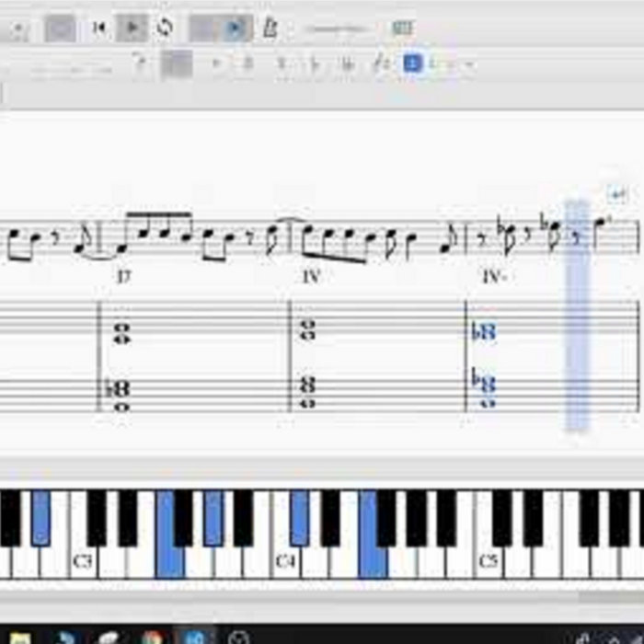Select the blue voice 1 button
The image size is (644, 644).
pyautogui.click(x=412, y=63)
